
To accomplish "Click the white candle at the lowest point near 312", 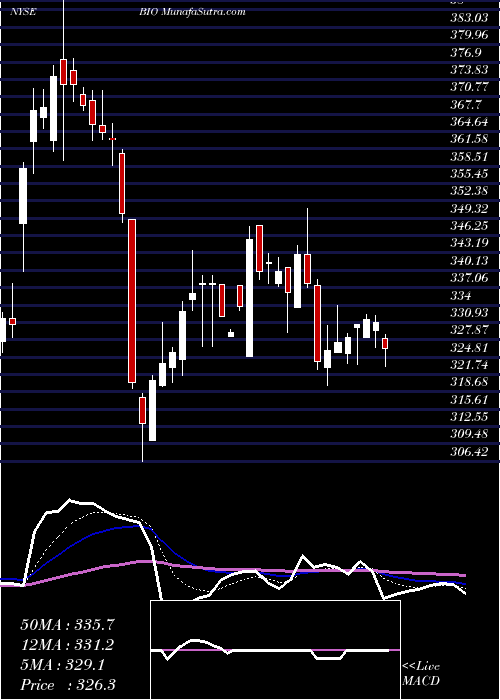I will coord(153,410).
